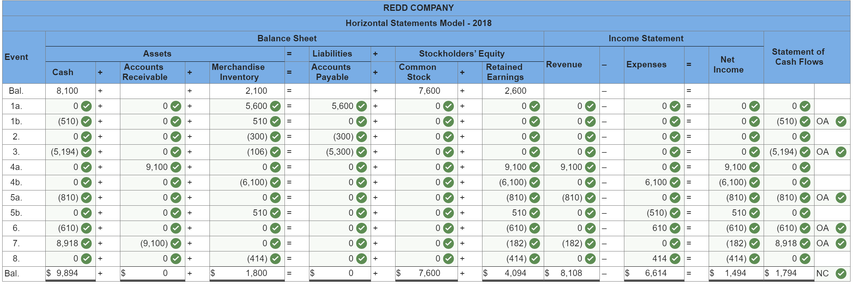
Task: Click the Horizontal Statements Model - 2018 title
Action: [x=419, y=23]
